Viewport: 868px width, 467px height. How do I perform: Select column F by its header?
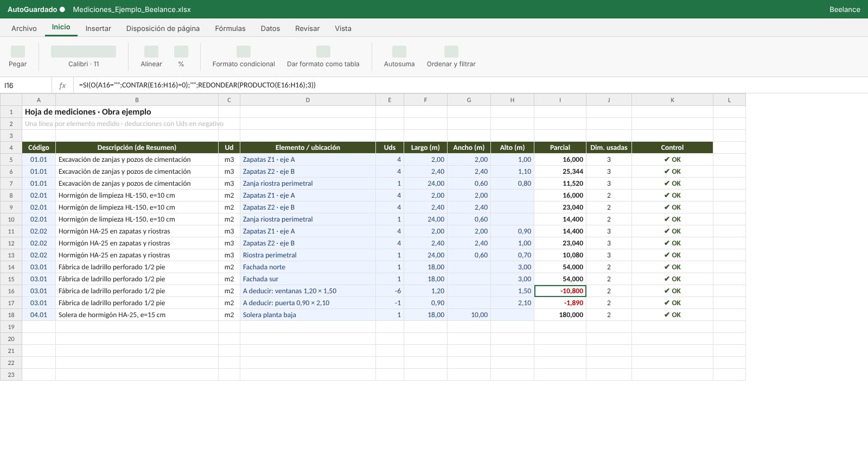point(425,100)
